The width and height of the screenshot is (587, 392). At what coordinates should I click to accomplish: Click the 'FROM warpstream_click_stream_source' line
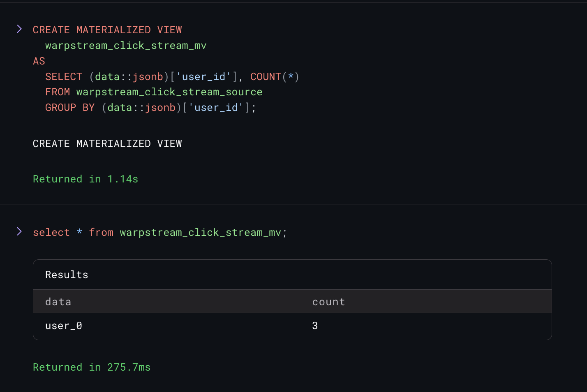point(154,92)
